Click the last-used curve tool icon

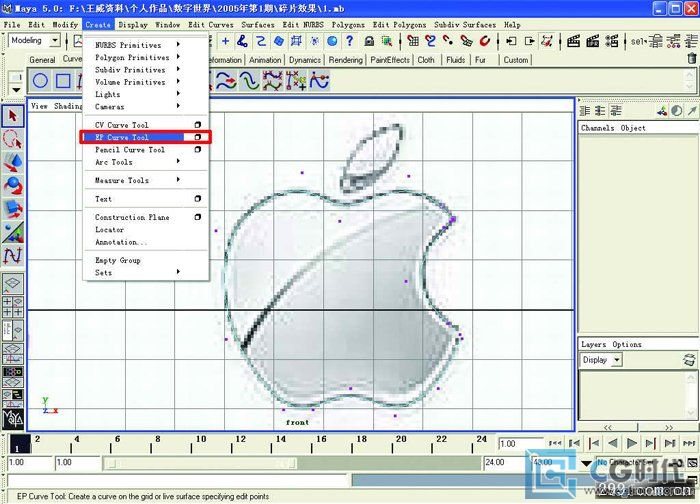click(x=12, y=256)
